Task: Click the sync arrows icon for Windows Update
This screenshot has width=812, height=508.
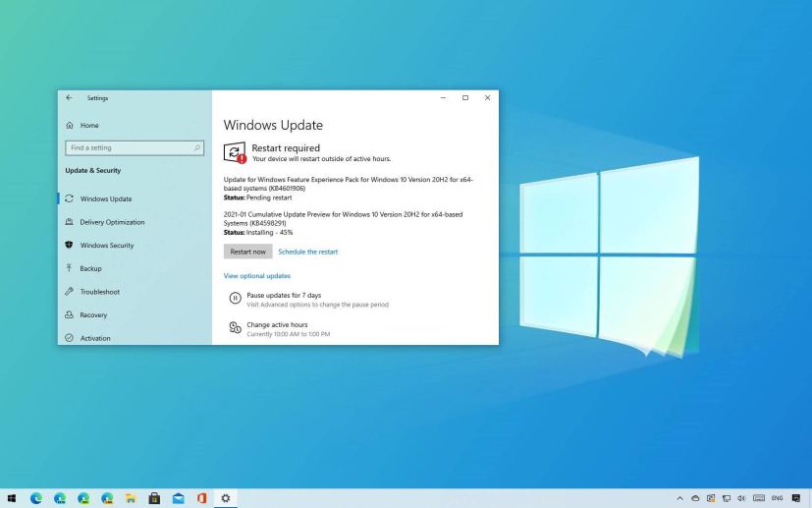Action: click(69, 198)
